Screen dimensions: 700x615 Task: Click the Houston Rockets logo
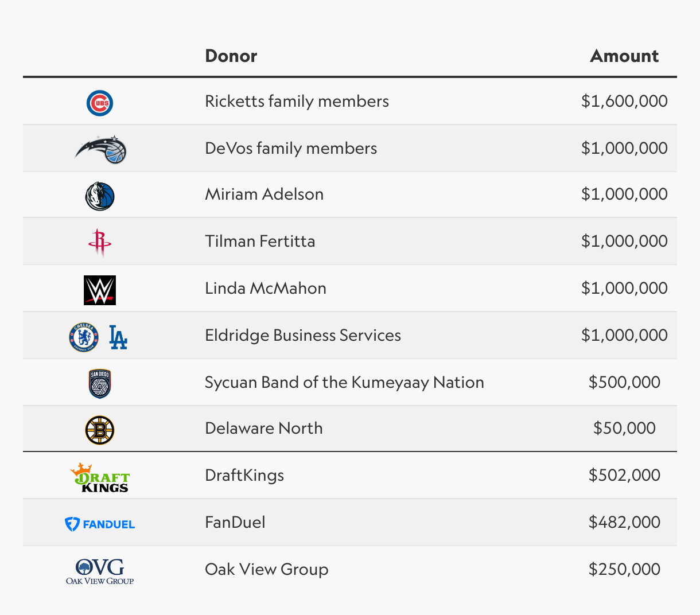pos(100,243)
